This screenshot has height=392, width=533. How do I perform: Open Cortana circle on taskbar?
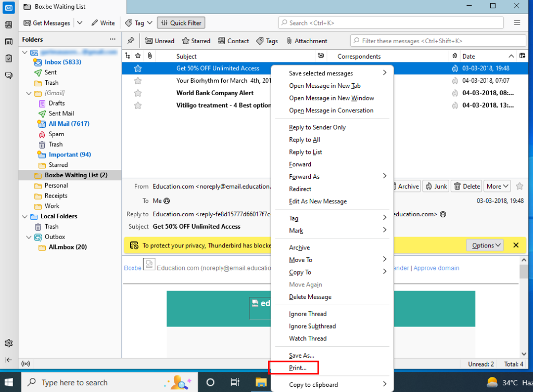tap(210, 383)
